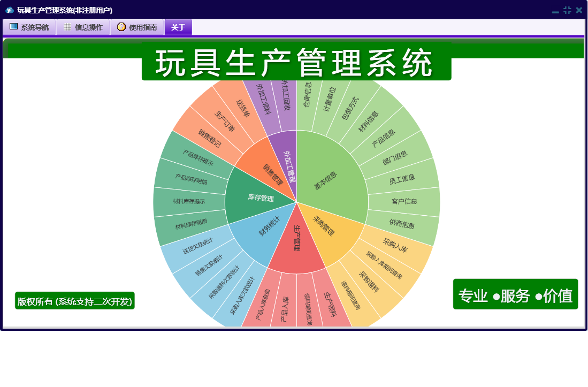Open the 系统导航 menu tab
588x387 pixels.
29,27
